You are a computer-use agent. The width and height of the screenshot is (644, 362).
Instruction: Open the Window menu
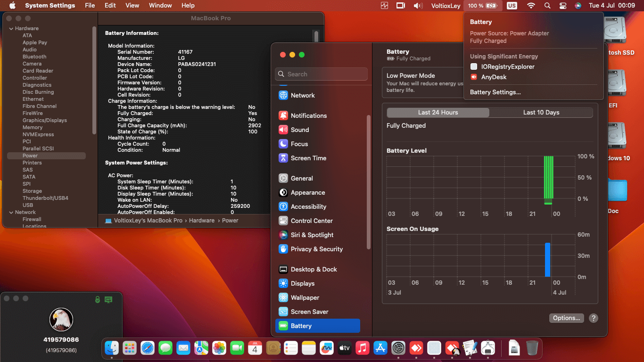[x=160, y=6]
